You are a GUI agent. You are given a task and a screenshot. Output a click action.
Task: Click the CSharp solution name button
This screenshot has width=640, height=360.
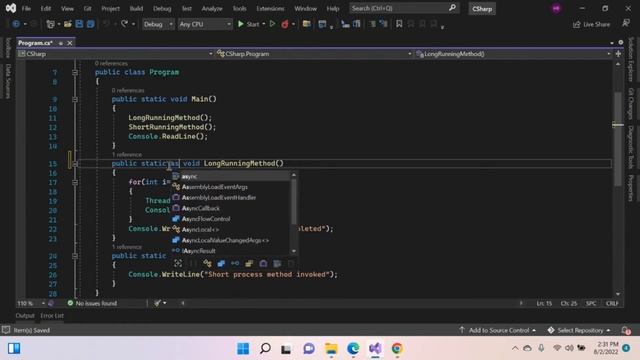(x=482, y=9)
